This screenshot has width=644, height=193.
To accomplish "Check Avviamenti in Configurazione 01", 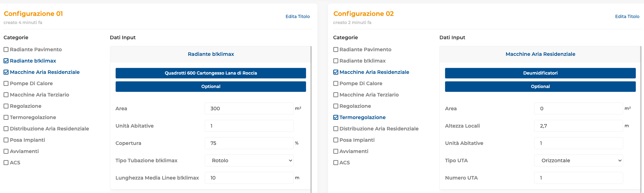I will click(6, 151).
